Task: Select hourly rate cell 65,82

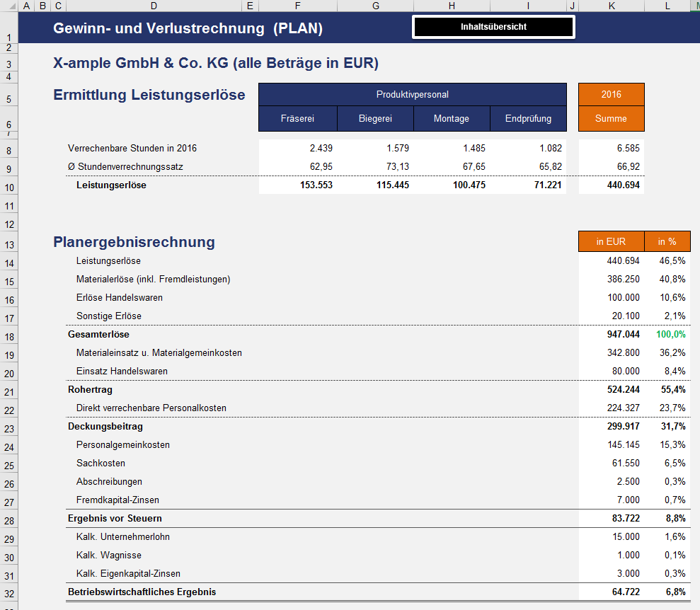Action: pos(528,166)
